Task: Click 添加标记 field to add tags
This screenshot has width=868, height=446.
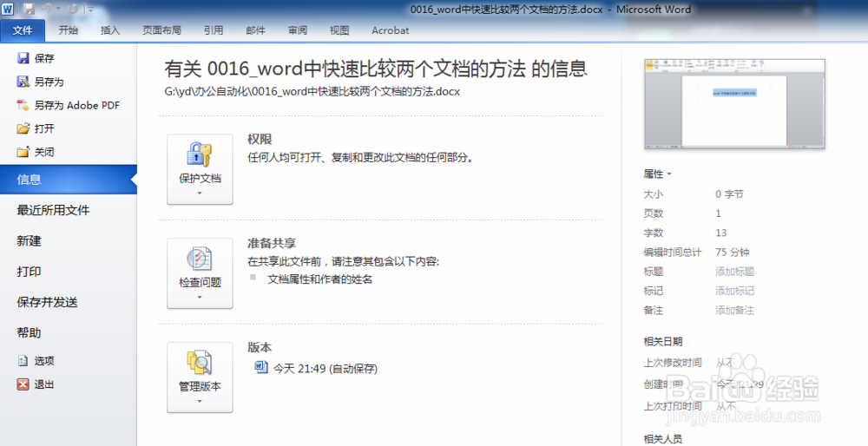Action: point(734,291)
